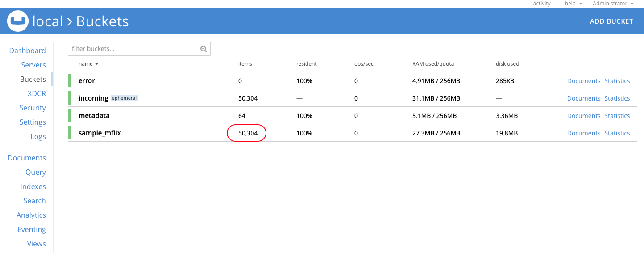Open the help dropdown menu
This screenshot has height=253, width=644.
(x=573, y=4)
